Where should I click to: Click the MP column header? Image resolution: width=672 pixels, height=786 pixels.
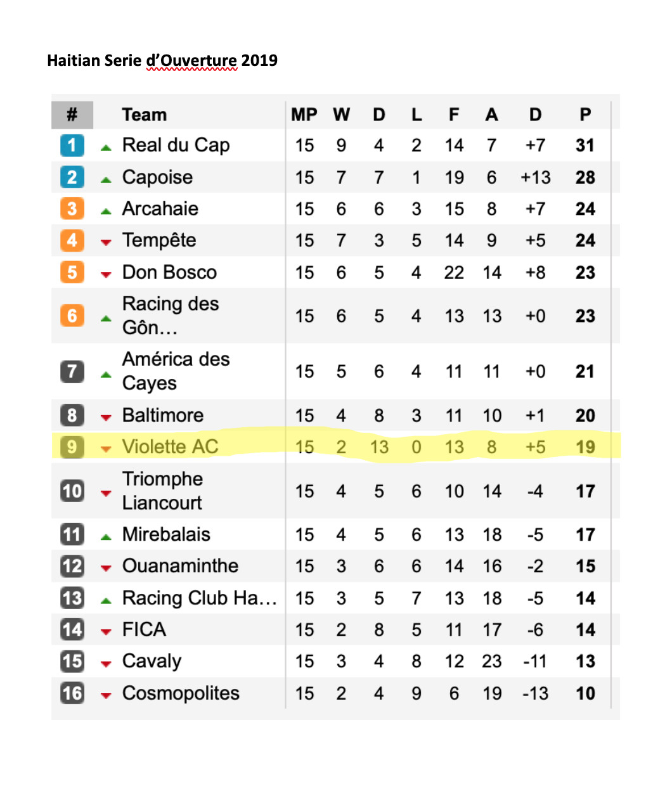pyautogui.click(x=304, y=115)
